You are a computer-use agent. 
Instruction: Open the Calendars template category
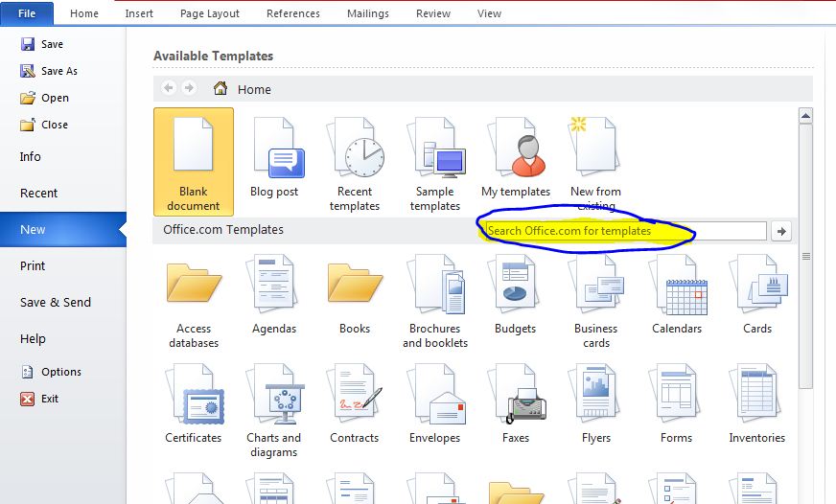(677, 294)
